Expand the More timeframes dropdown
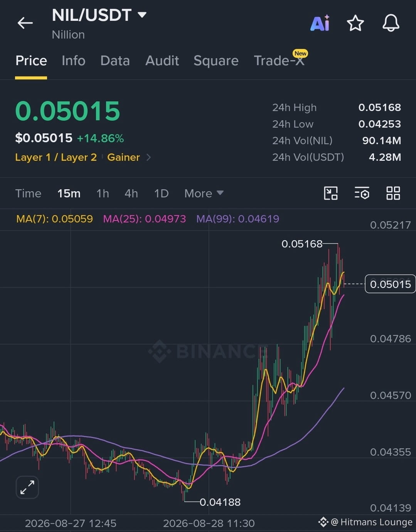The image size is (416, 532). tap(204, 193)
